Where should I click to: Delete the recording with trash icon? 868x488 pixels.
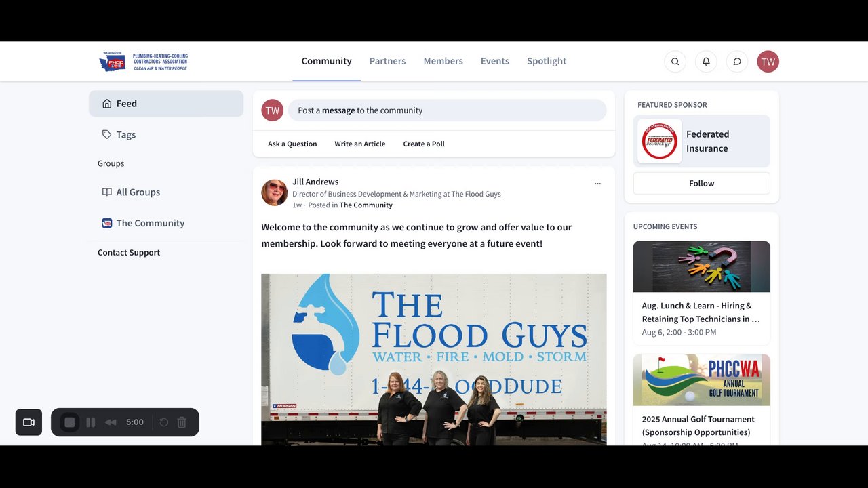182,422
